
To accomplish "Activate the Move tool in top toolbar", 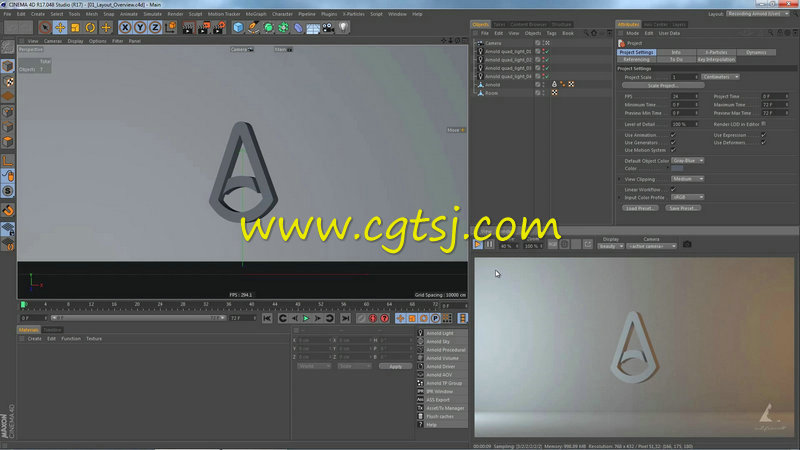I will tap(60, 28).
